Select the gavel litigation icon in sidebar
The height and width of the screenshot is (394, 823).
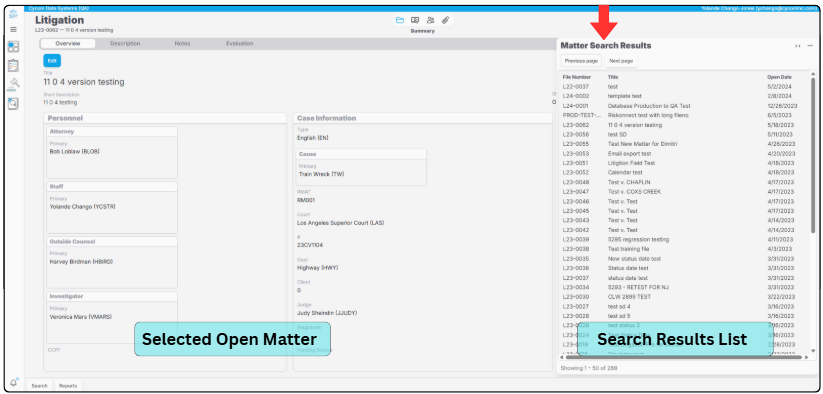pos(14,84)
